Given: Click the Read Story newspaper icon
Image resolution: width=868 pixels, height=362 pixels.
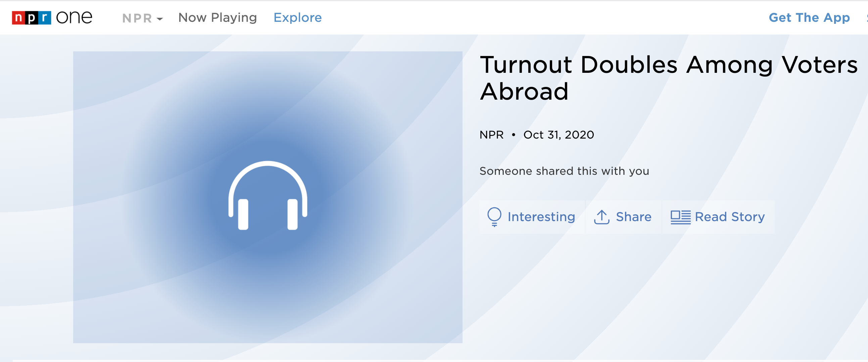Looking at the screenshot, I should 680,217.
